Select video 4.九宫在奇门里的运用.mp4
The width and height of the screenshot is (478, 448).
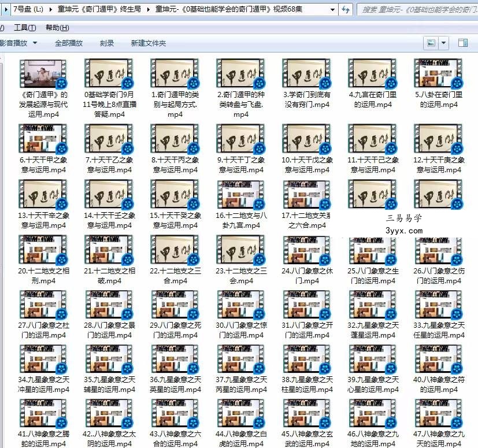click(373, 84)
